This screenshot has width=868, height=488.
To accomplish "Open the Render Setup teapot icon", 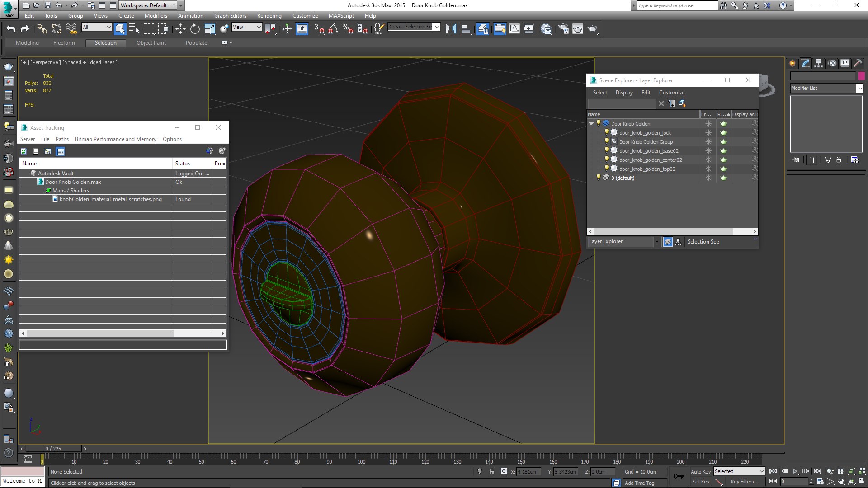I will point(563,29).
